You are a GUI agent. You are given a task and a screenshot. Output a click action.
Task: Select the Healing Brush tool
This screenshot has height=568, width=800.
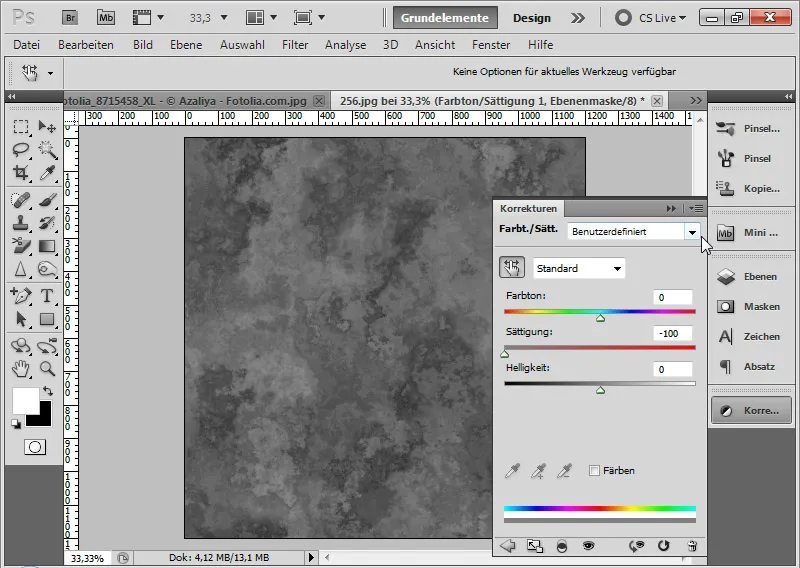(21, 200)
